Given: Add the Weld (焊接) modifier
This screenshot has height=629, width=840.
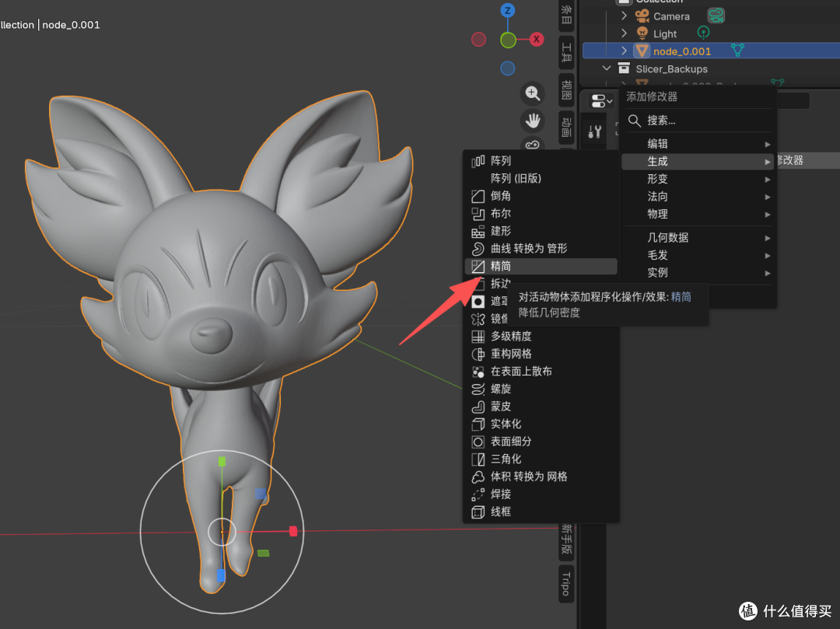Looking at the screenshot, I should tap(541, 494).
